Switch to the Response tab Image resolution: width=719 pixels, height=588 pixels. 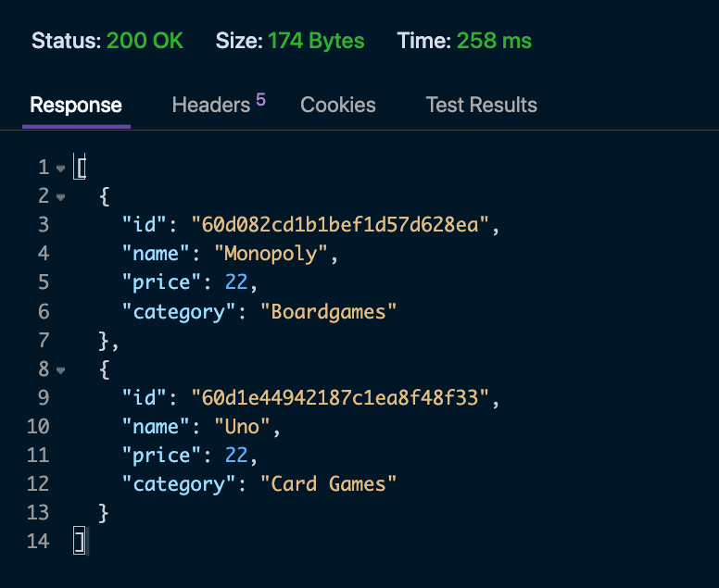point(76,105)
